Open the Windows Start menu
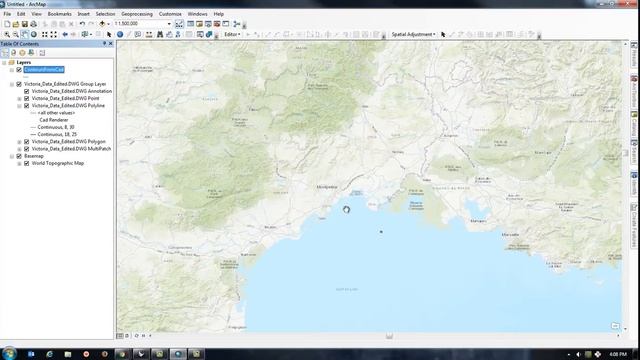This screenshot has height=360, width=640. tap(9, 353)
